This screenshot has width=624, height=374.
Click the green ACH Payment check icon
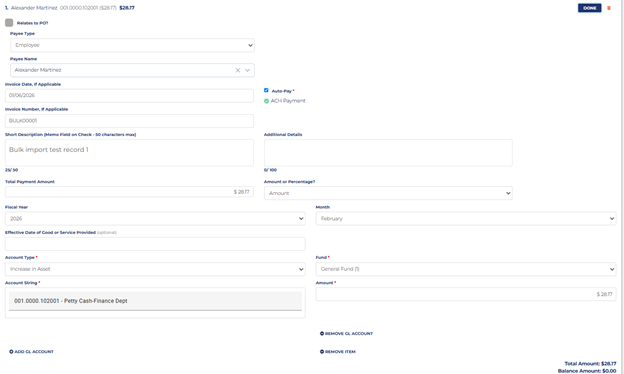point(266,101)
